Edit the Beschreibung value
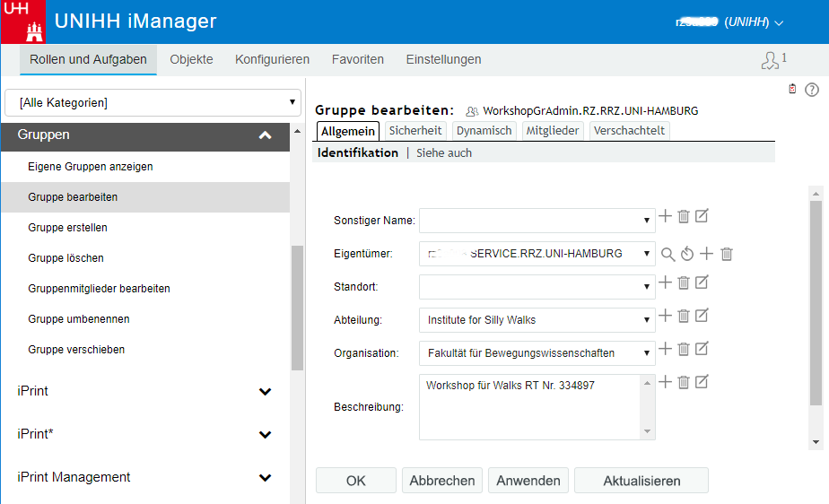The height and width of the screenshot is (504, 829). pyautogui.click(x=702, y=381)
